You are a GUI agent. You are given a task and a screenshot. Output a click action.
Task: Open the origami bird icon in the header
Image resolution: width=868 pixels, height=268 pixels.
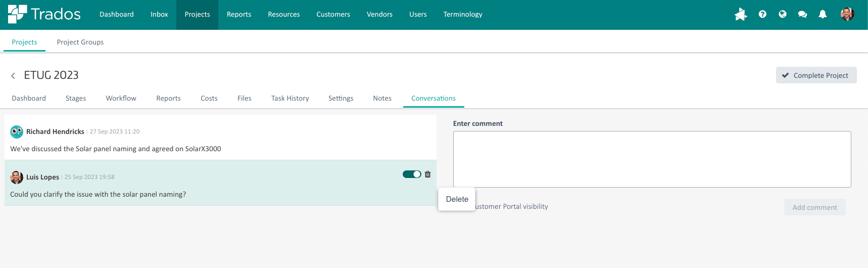(741, 14)
